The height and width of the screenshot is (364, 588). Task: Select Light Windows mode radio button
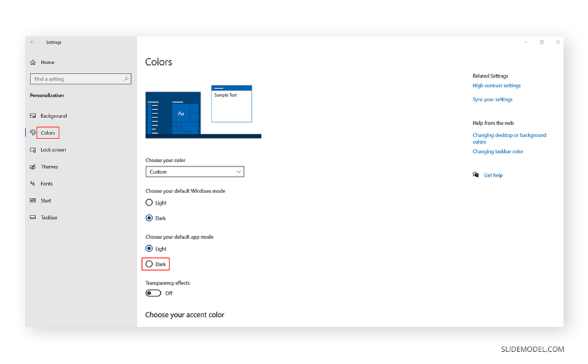point(149,203)
